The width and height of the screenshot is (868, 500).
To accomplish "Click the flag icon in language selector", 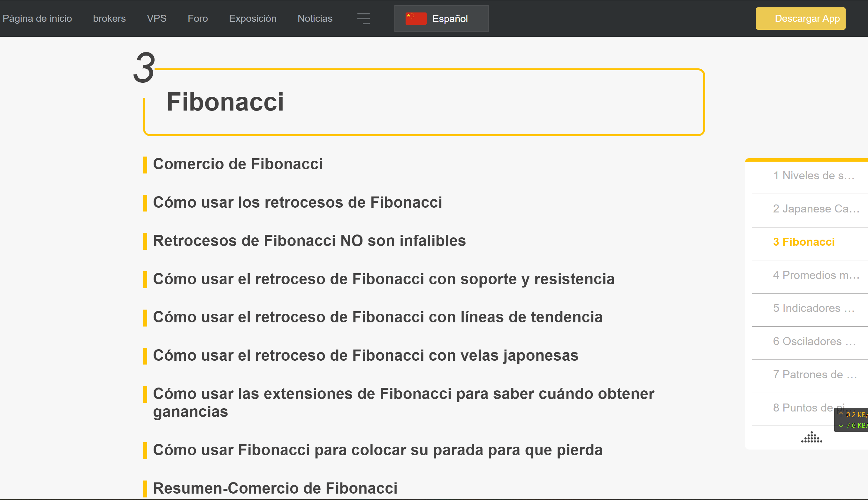I will (x=416, y=19).
